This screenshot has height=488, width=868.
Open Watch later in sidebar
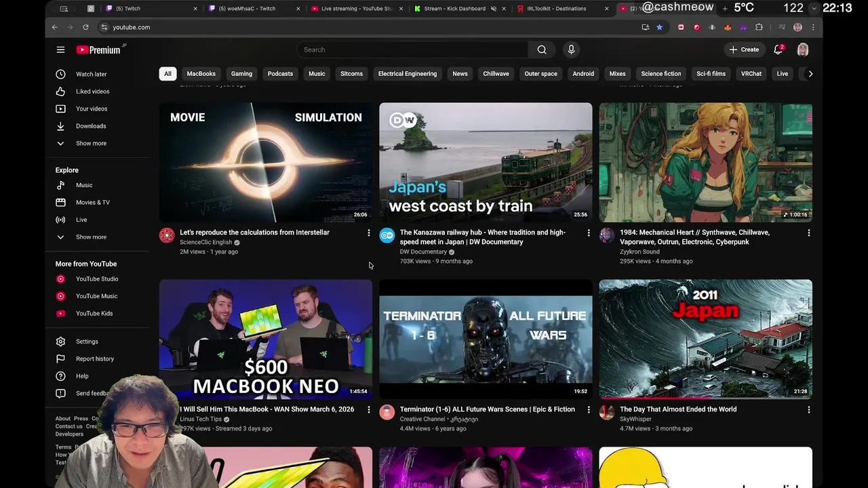(x=92, y=74)
